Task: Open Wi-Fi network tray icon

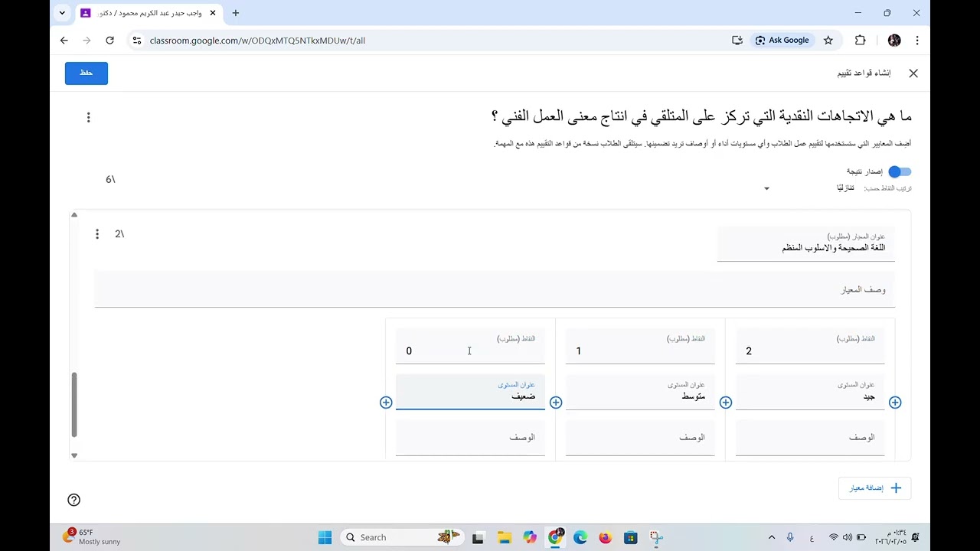Action: (834, 537)
